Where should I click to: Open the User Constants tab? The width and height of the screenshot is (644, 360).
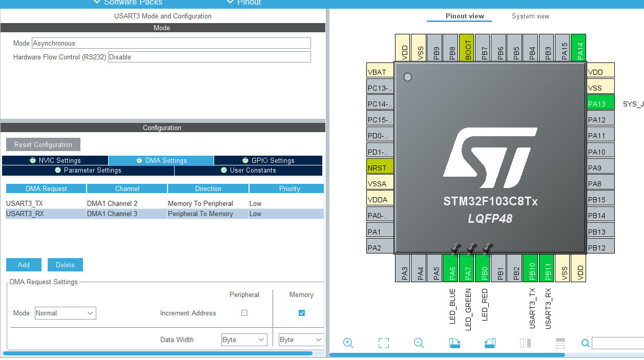(x=248, y=170)
